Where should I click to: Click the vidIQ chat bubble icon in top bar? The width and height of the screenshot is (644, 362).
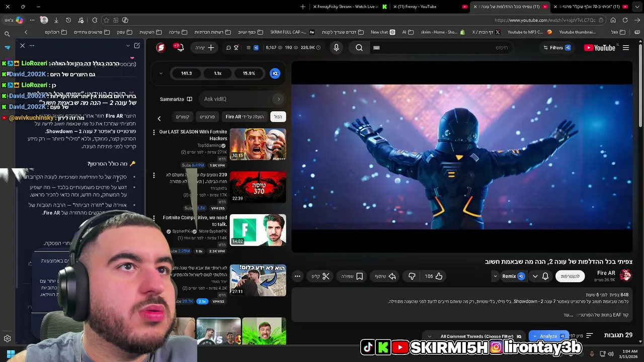click(228, 48)
